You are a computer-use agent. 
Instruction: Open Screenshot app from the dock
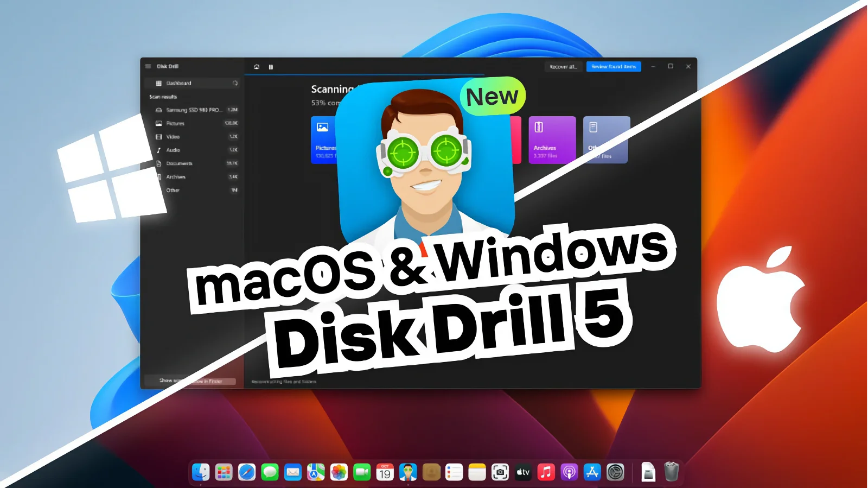(500, 472)
